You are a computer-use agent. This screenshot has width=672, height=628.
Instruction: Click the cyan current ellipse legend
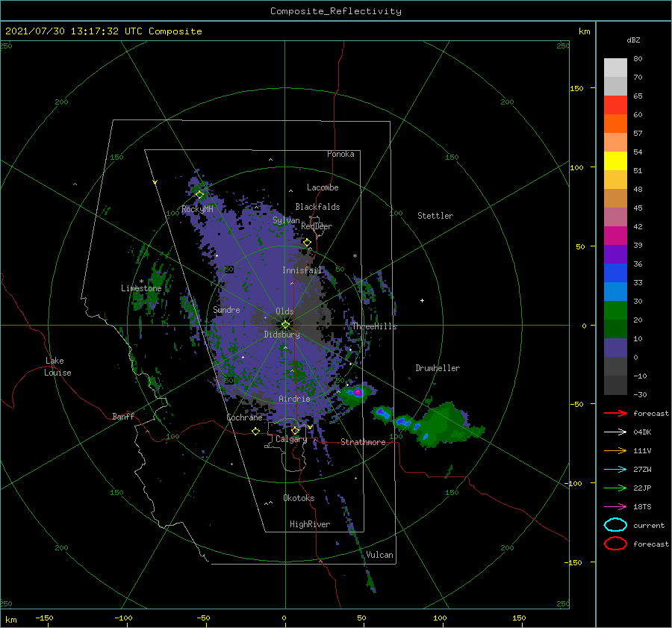click(x=615, y=525)
